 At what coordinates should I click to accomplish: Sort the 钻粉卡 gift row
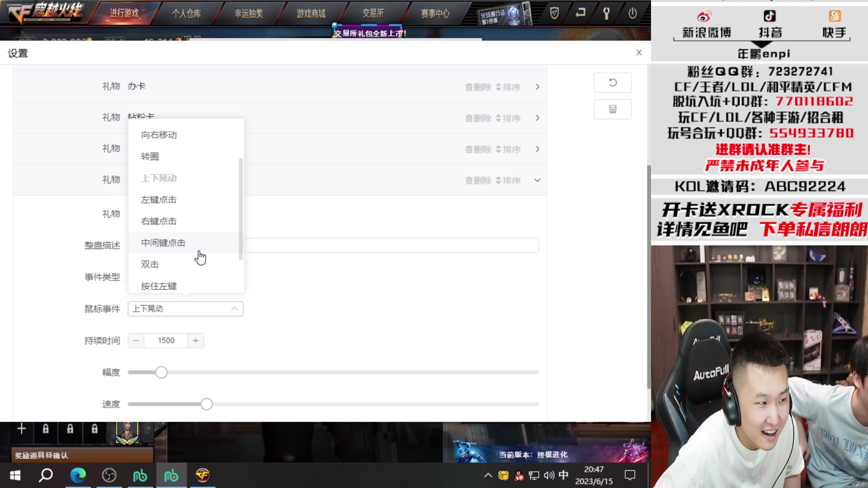coord(508,118)
